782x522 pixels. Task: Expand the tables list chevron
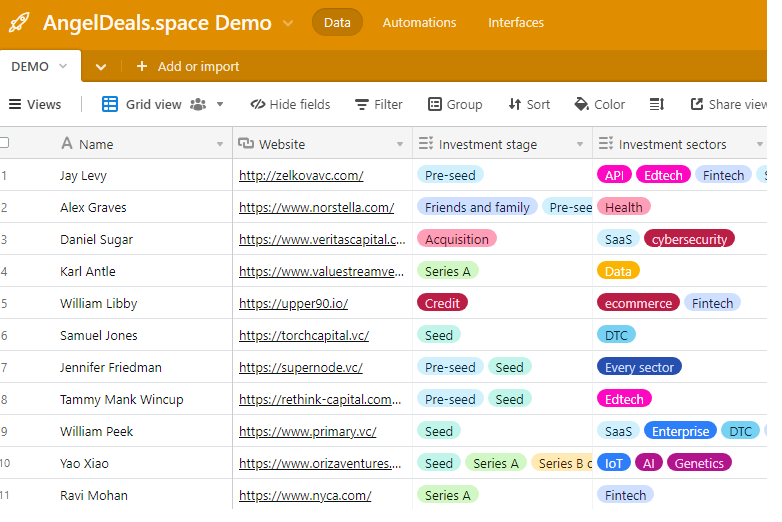(x=101, y=67)
